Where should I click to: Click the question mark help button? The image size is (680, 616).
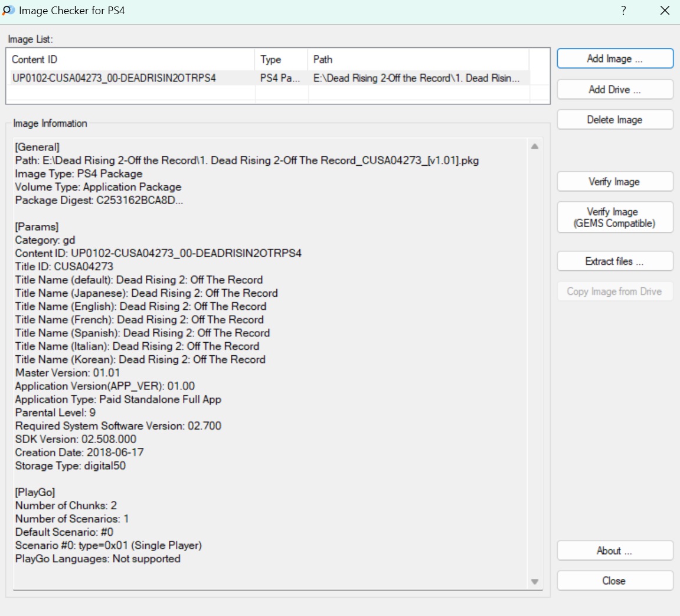tap(623, 11)
